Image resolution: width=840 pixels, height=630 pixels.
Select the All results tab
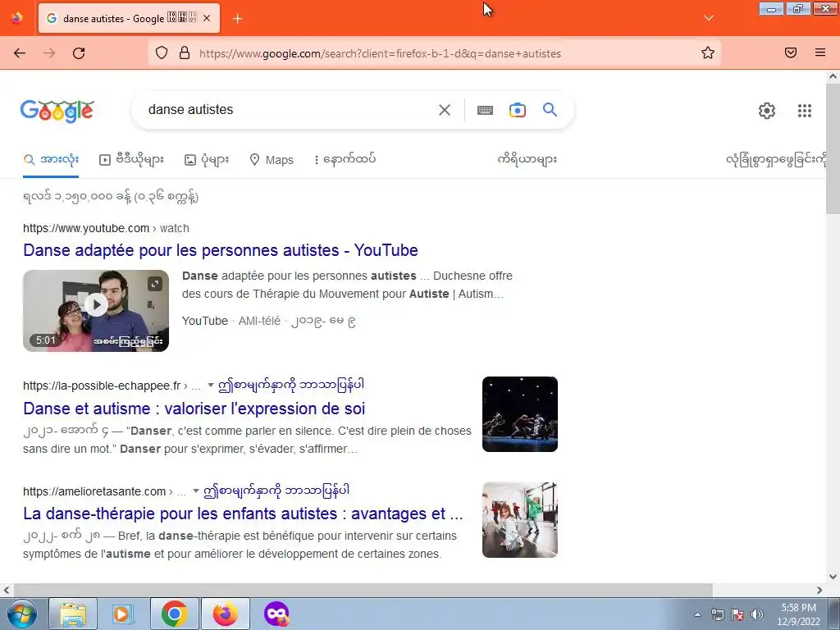pyautogui.click(x=52, y=160)
